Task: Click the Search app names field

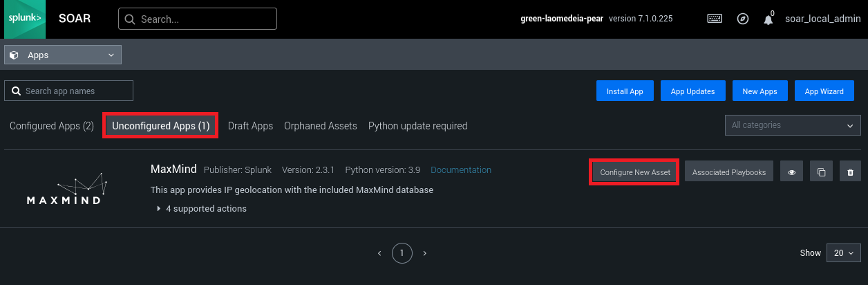Action: 69,91
